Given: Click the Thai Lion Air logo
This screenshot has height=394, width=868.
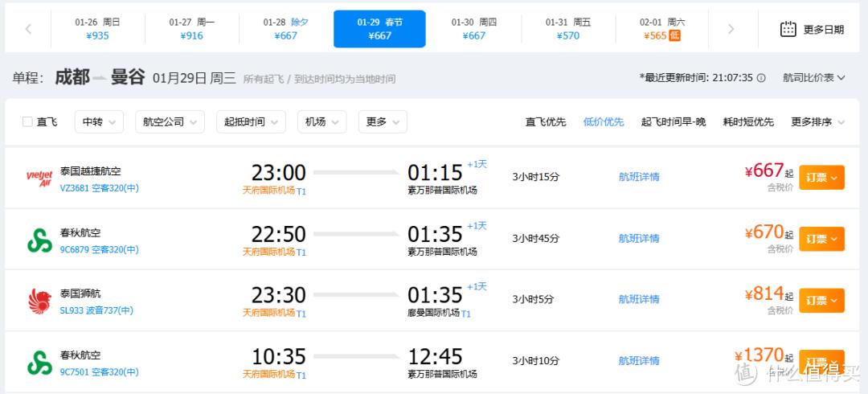Looking at the screenshot, I should click(39, 300).
